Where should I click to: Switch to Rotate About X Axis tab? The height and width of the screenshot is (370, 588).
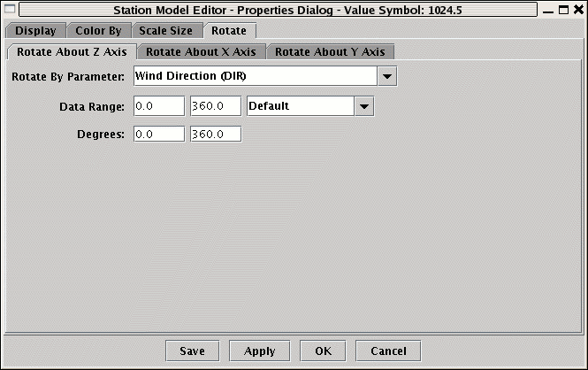pos(201,51)
